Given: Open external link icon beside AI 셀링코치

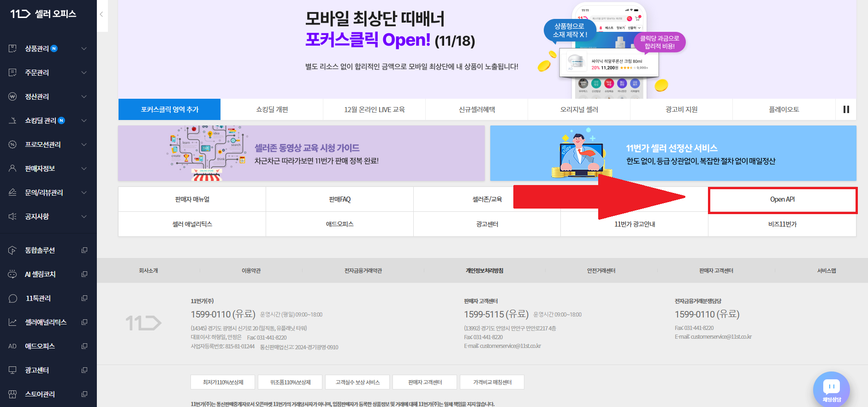Looking at the screenshot, I should (x=84, y=274).
